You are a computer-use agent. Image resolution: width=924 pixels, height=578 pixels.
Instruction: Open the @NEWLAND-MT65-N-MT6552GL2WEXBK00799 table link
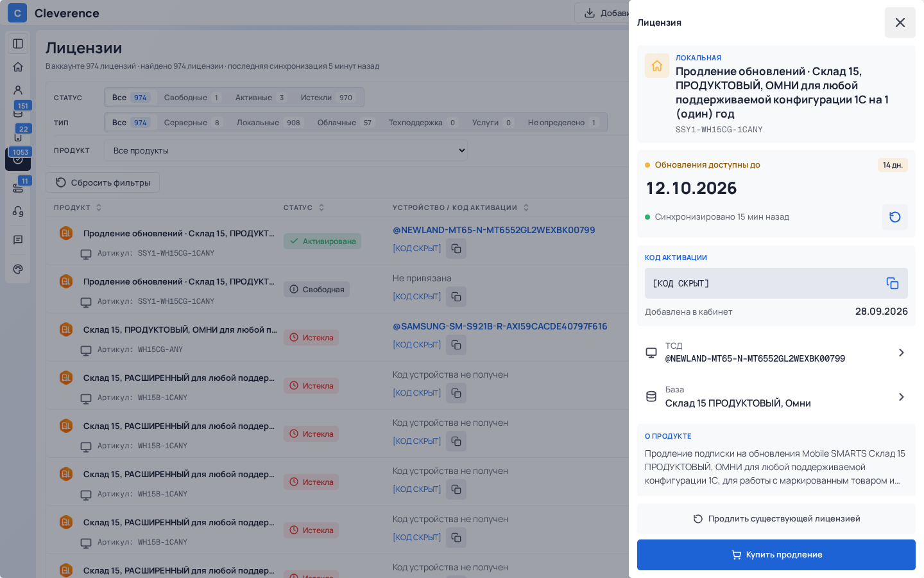click(494, 230)
